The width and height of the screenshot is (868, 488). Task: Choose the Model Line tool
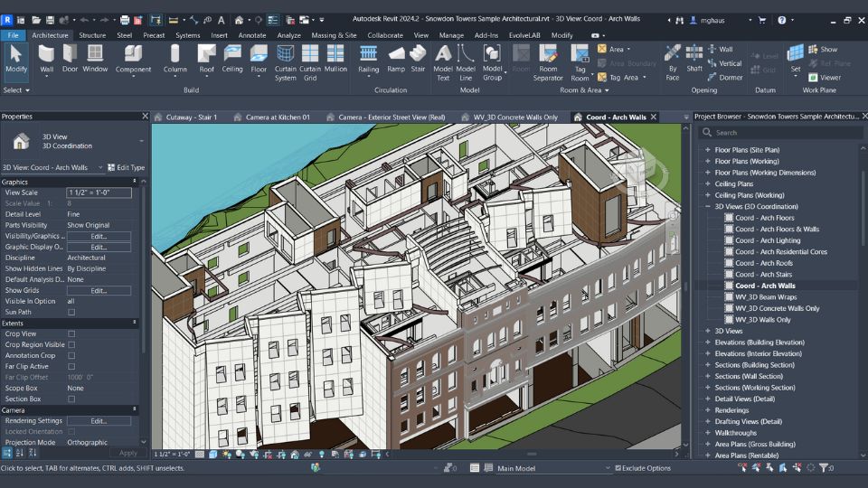click(466, 62)
